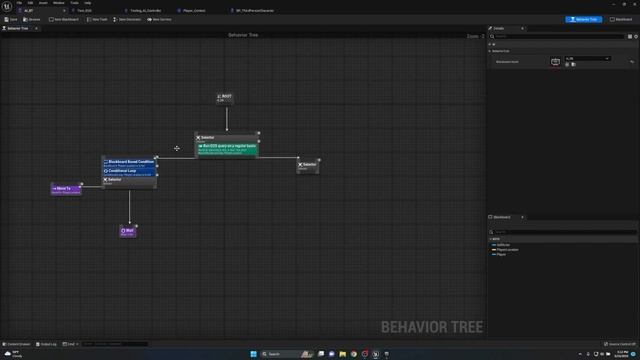Select the purple Move To task node

click(66, 190)
